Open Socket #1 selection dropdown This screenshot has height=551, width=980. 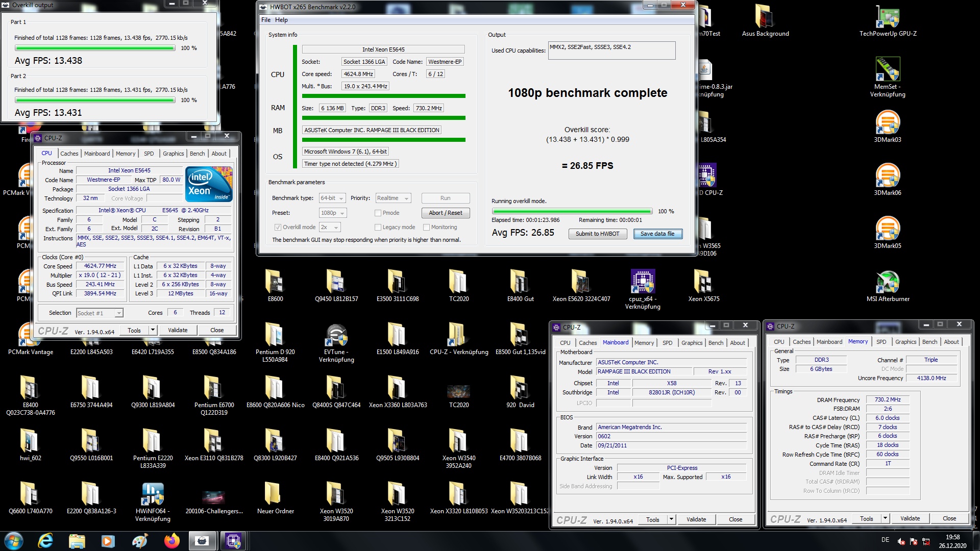(100, 313)
